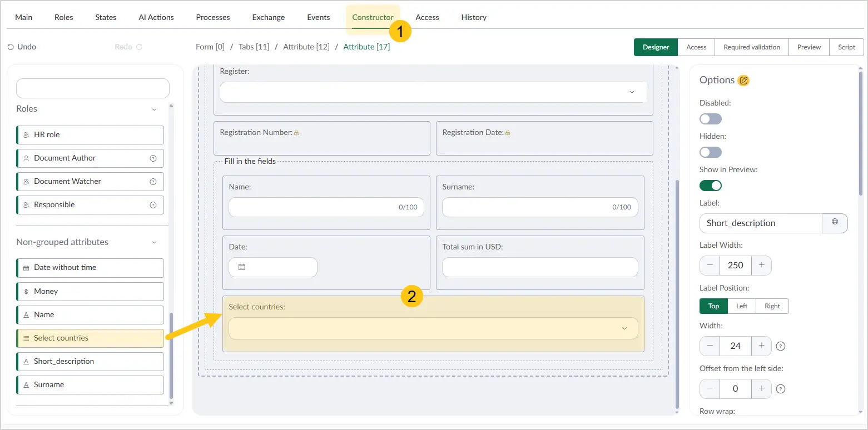Open the Main tab

click(24, 17)
